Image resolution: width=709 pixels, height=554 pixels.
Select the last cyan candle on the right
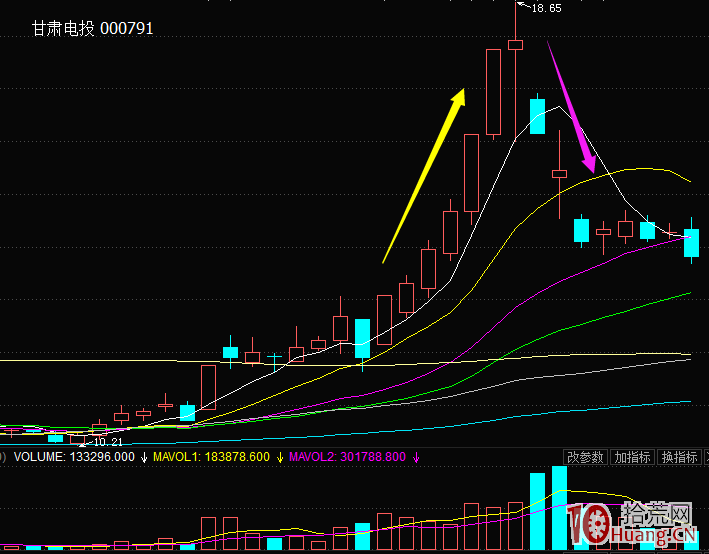(x=692, y=244)
